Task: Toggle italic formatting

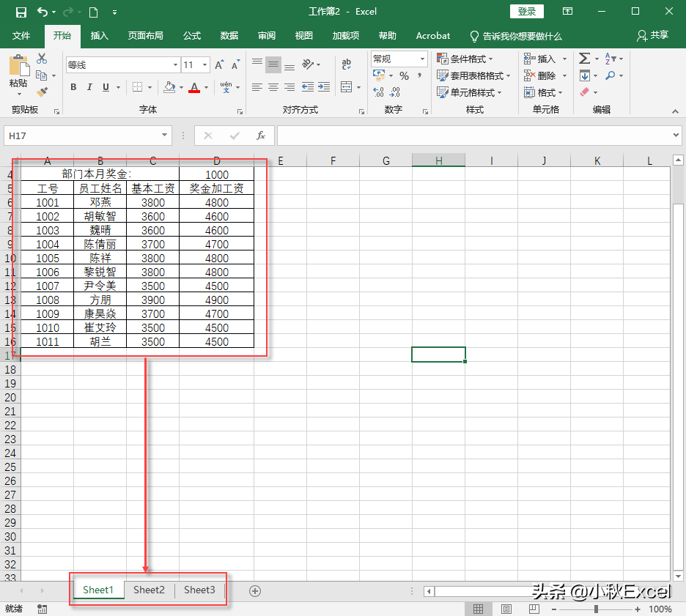Action: click(x=89, y=87)
